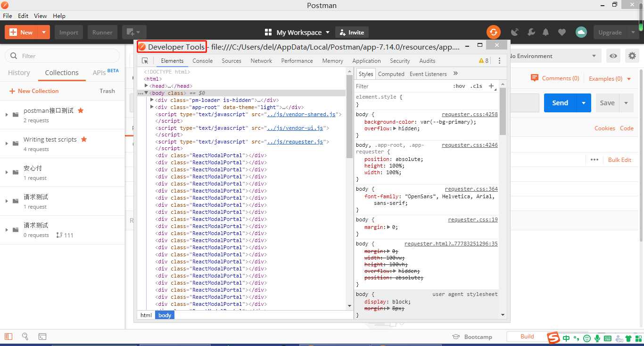Open the Cookies link

coord(605,128)
